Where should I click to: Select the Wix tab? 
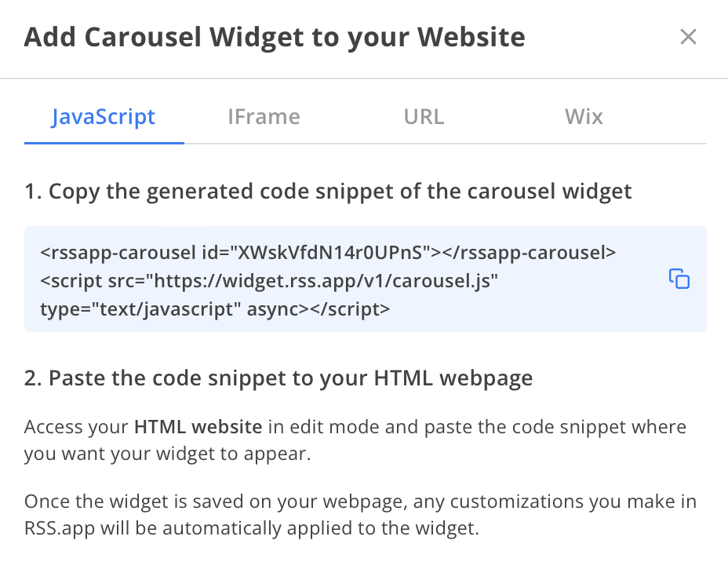click(584, 117)
